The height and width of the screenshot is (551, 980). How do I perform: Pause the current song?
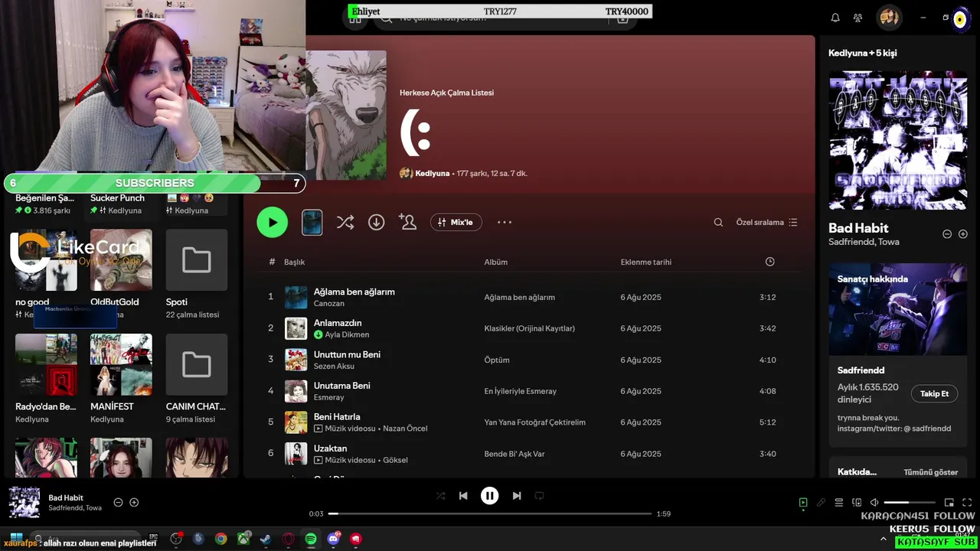[490, 496]
